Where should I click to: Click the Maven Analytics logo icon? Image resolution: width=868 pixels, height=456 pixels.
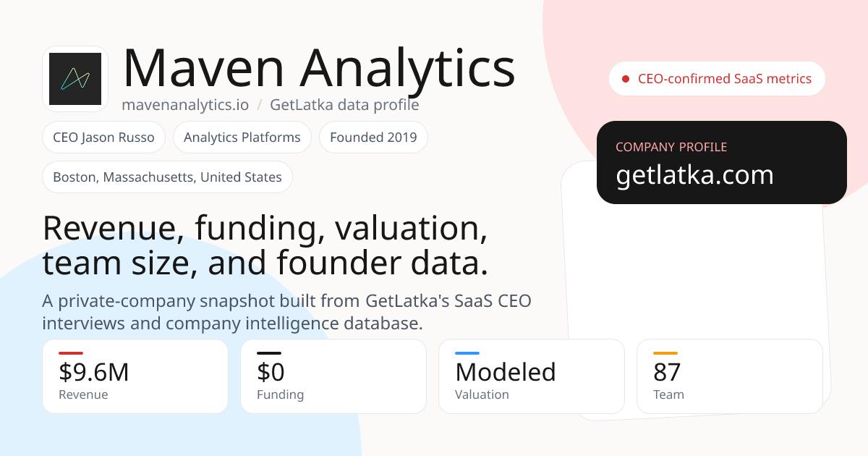coord(75,79)
